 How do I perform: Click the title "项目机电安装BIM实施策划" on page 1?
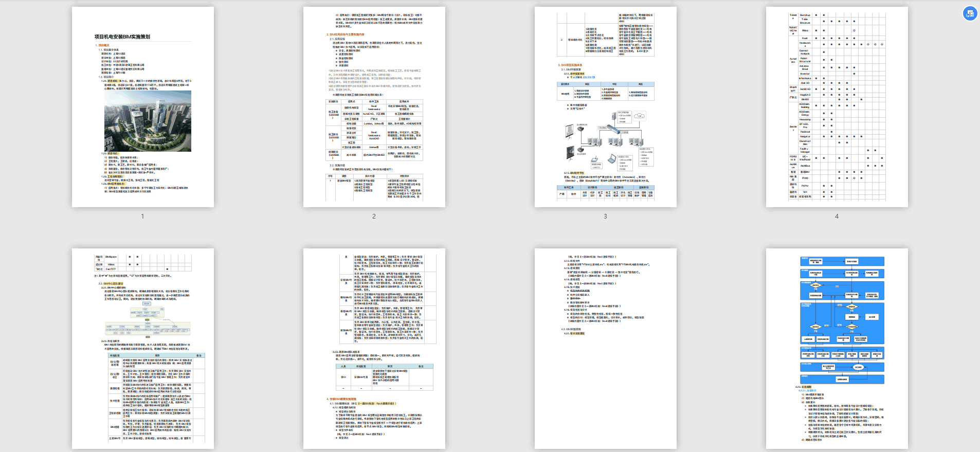pyautogui.click(x=122, y=37)
